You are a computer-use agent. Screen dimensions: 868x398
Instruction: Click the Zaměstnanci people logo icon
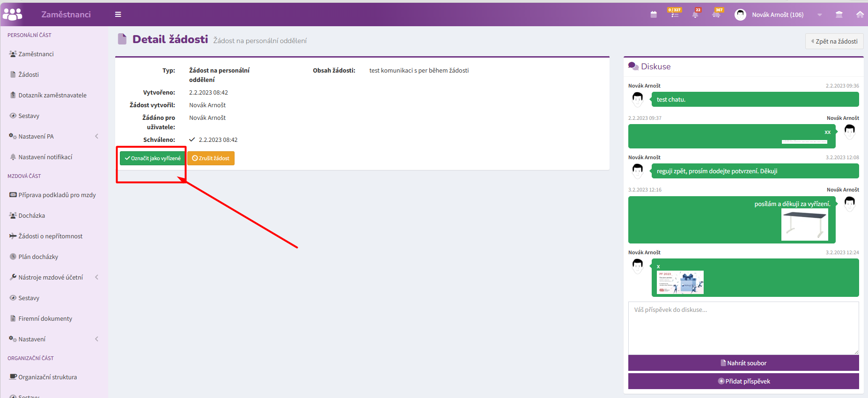[x=13, y=14]
